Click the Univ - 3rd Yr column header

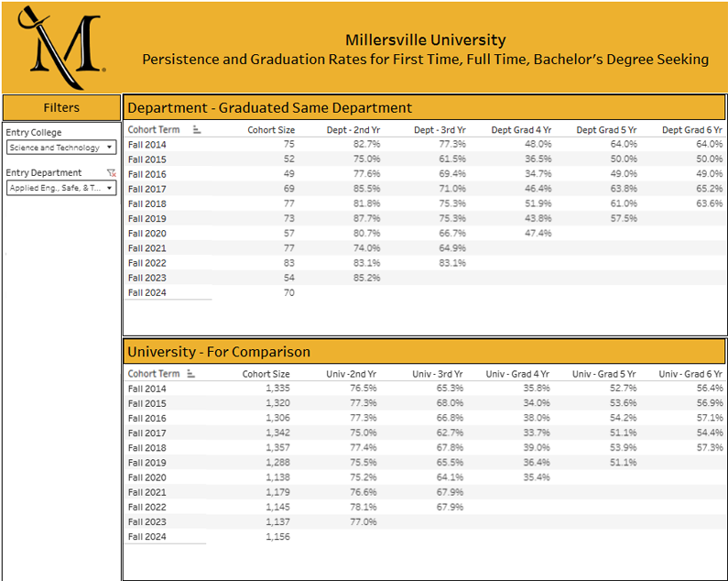(x=438, y=374)
